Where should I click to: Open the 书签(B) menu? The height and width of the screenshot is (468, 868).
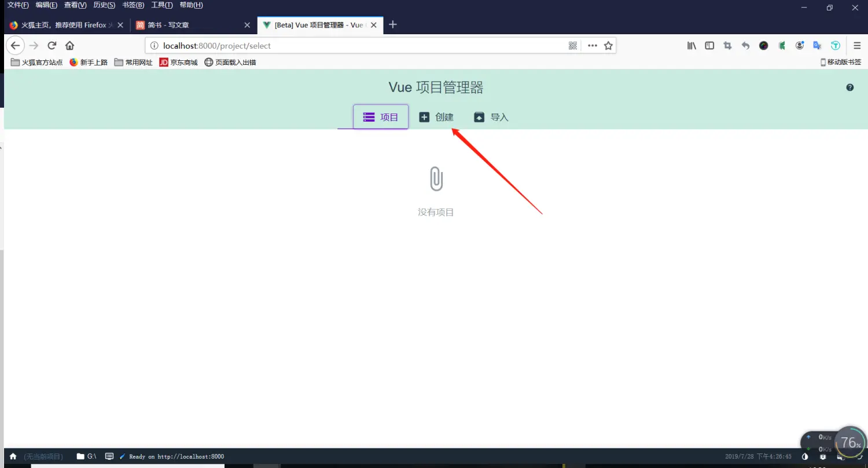(133, 5)
